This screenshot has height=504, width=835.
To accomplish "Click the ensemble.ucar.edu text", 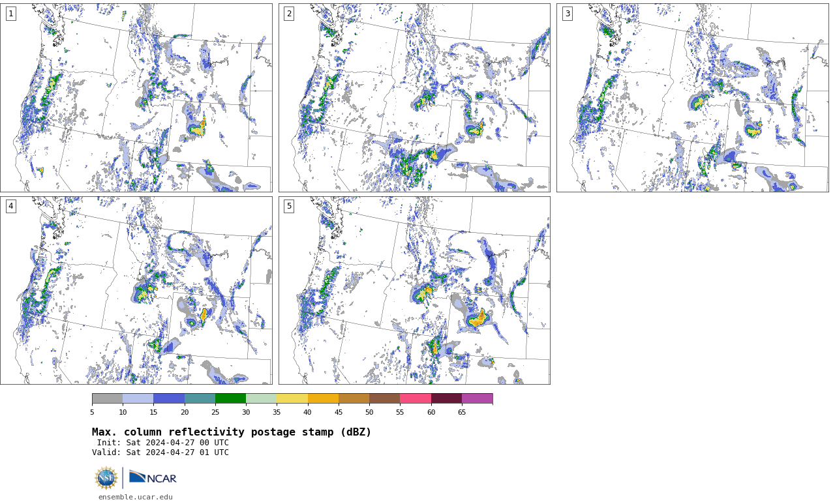I will tap(136, 497).
